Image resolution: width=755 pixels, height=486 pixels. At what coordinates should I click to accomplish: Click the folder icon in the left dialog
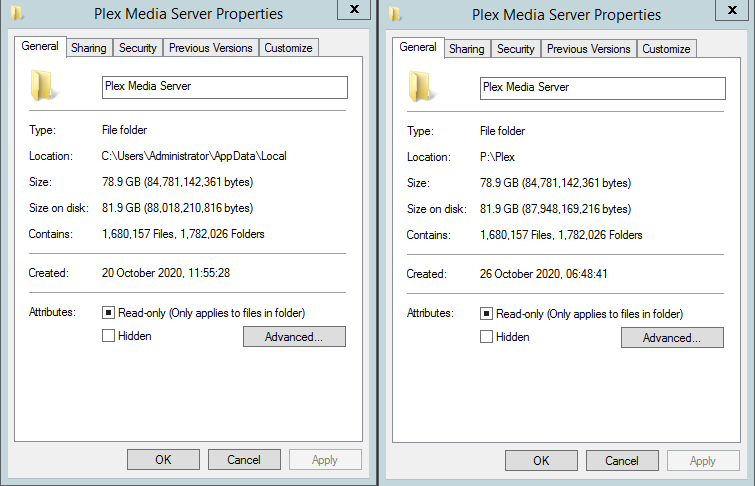tap(42, 86)
